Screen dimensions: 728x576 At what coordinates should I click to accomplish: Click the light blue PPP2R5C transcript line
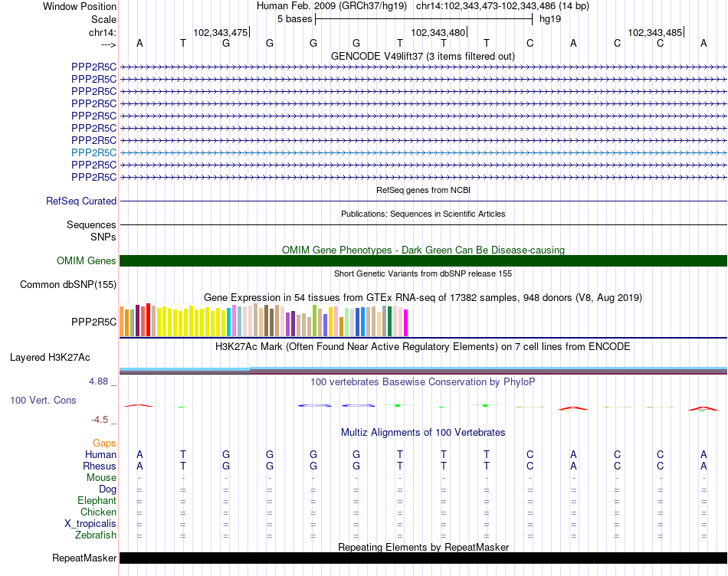tap(423, 152)
